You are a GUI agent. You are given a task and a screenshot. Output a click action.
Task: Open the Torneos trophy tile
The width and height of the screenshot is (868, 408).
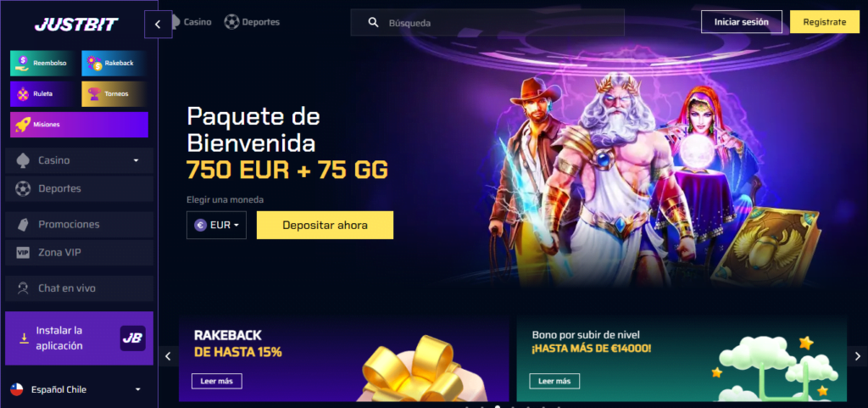point(114,93)
